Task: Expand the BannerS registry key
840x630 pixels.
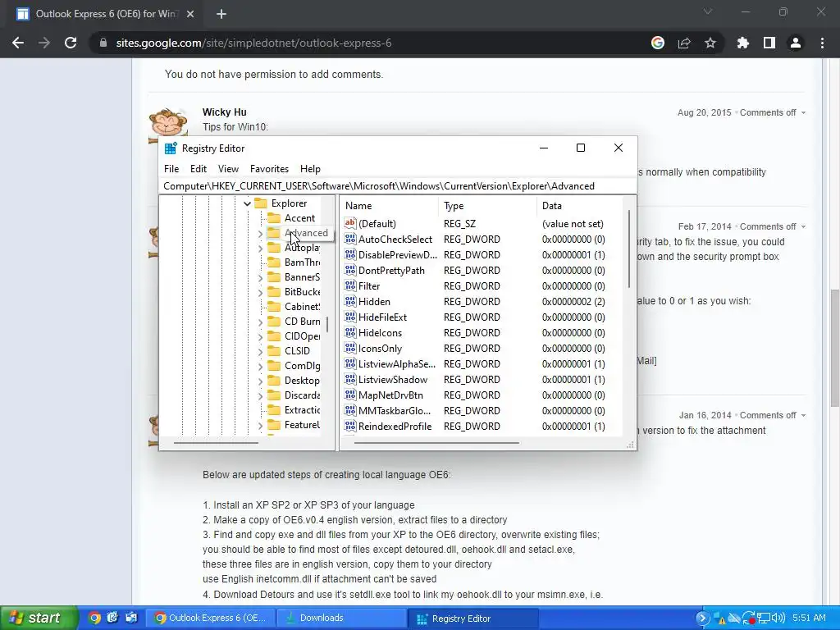Action: click(260, 277)
